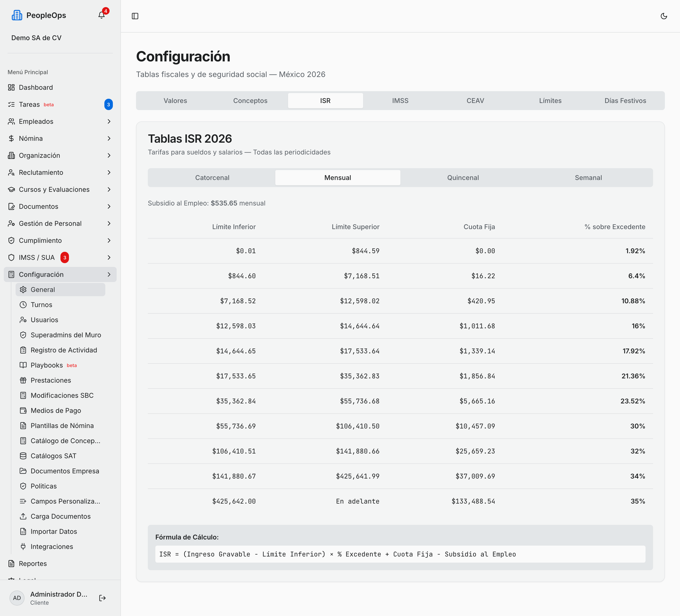Open the notifications bell

102,15
